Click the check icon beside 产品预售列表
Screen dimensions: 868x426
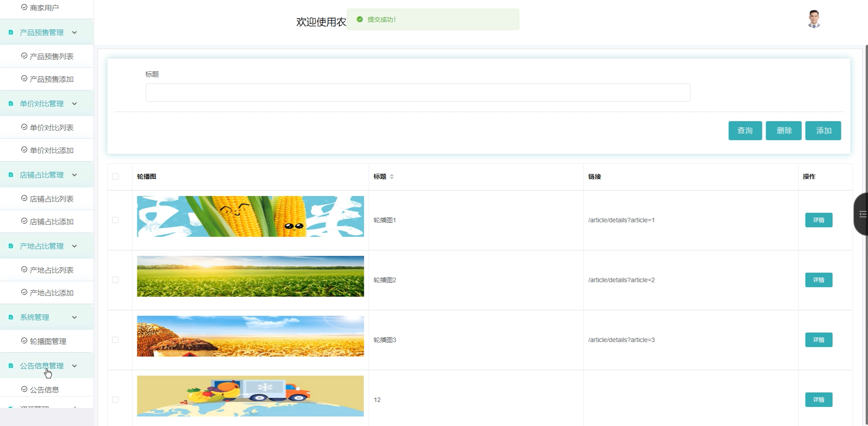[x=24, y=56]
